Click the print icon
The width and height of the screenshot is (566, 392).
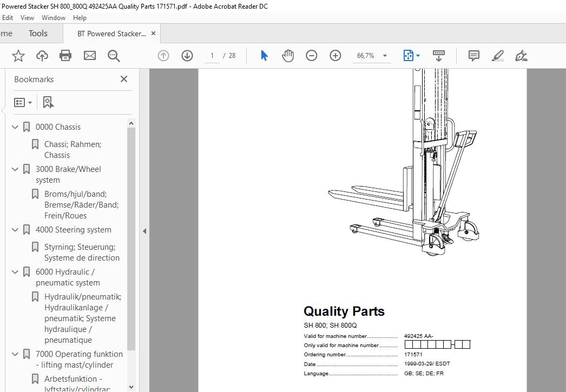[65, 56]
